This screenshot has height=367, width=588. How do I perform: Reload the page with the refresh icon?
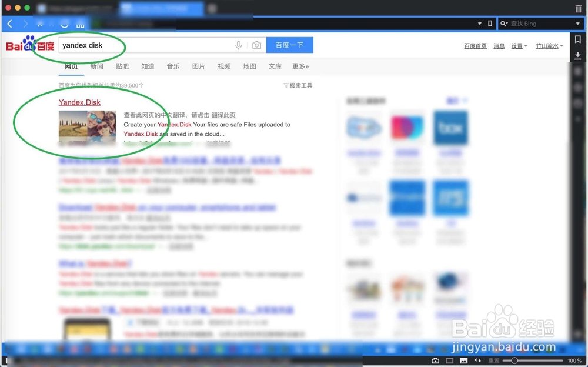(65, 24)
